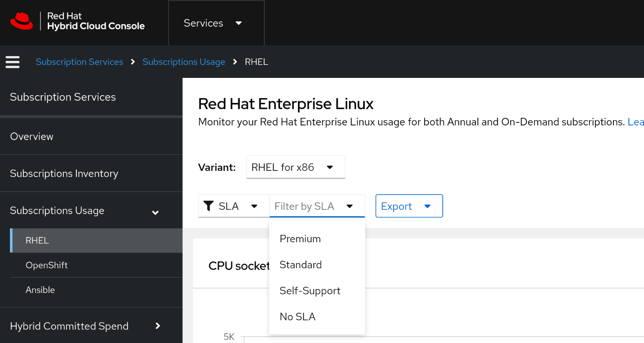
Task: Click the caret on the Services menu
Action: [x=238, y=23]
